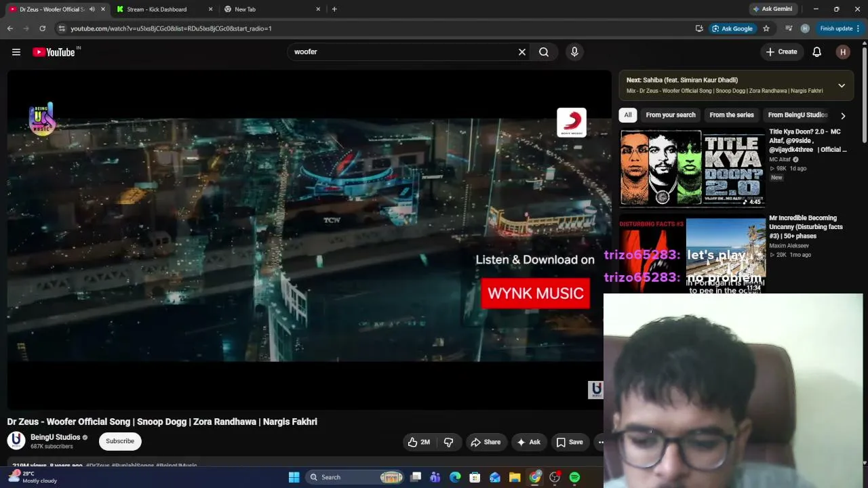Image resolution: width=868 pixels, height=488 pixels.
Task: Click the BeingU Music watermark in the video
Action: pos(41,119)
